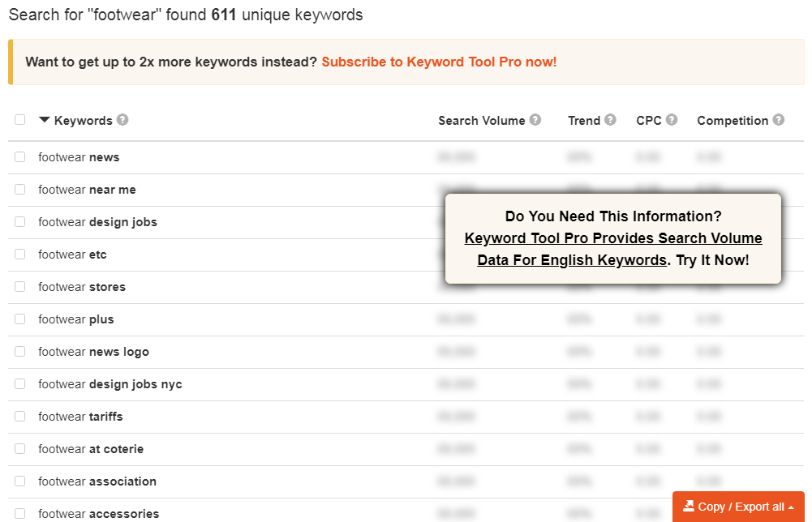This screenshot has height=522, width=812.
Task: Click the 'footwear plus' keyword text
Action: [x=76, y=319]
